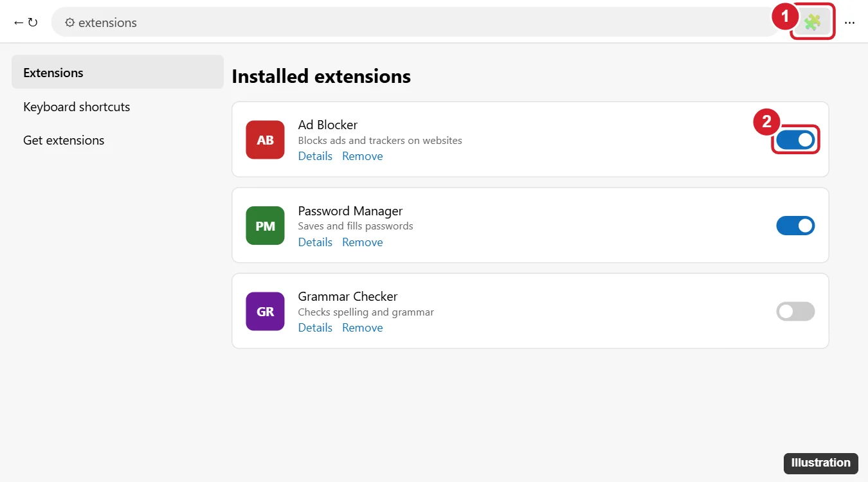Screen dimensions: 868x482
Task: Reload the page with refresh icon
Action: 33,22
